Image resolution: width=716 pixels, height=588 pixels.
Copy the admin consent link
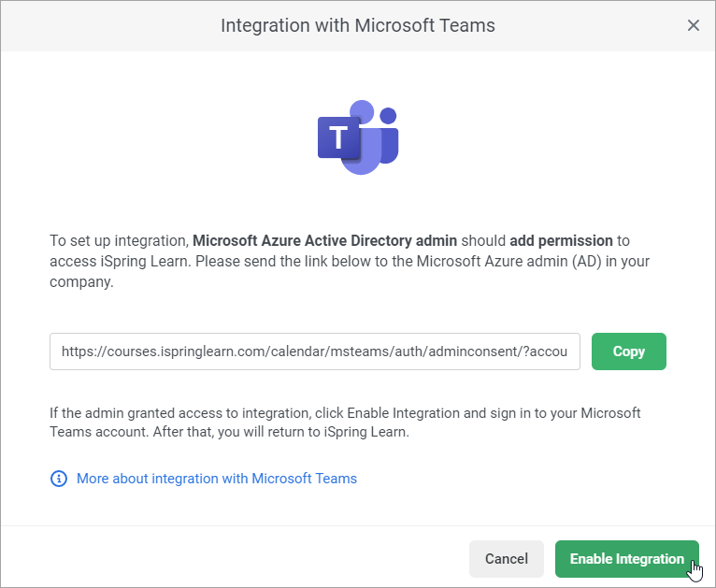tap(629, 351)
